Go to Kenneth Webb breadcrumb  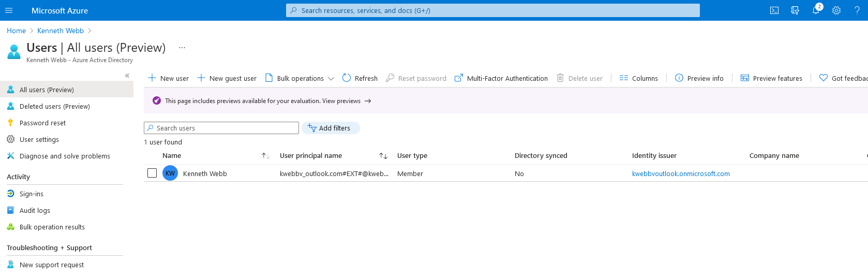point(61,31)
